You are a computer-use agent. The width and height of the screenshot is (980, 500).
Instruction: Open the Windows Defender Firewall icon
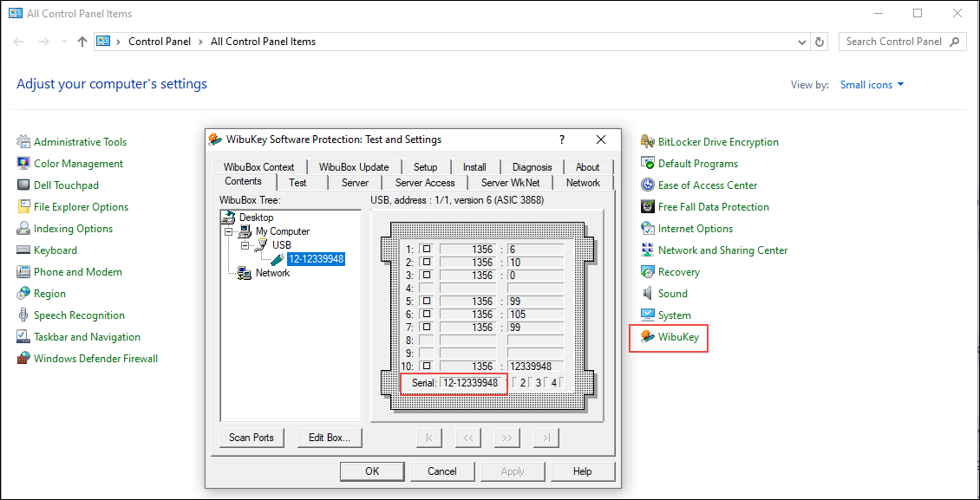[x=23, y=358]
